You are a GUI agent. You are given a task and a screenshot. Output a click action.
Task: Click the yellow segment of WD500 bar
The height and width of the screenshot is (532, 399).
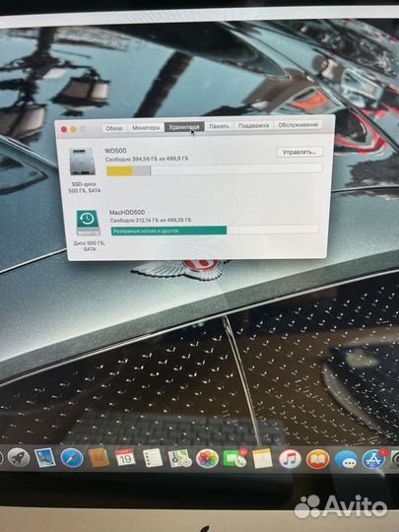[x=120, y=171]
